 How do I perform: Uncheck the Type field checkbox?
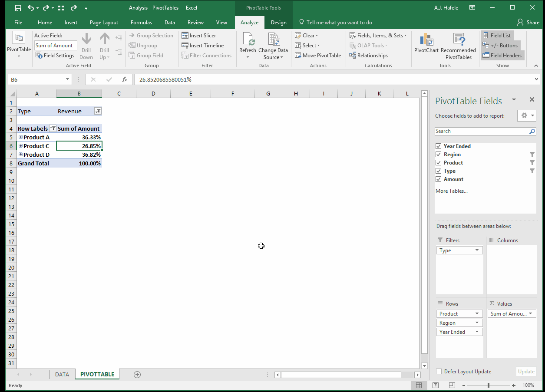[439, 171]
